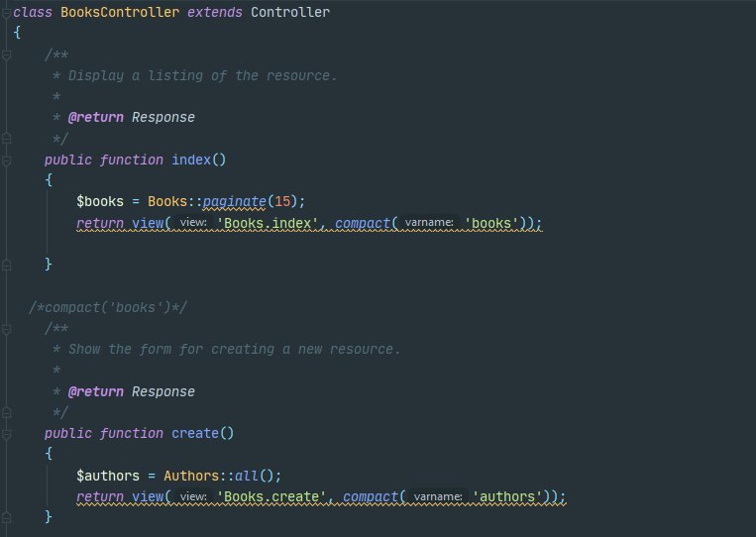This screenshot has height=537, width=756.
Task: Click the opening brace under function create()
Action: coord(49,454)
